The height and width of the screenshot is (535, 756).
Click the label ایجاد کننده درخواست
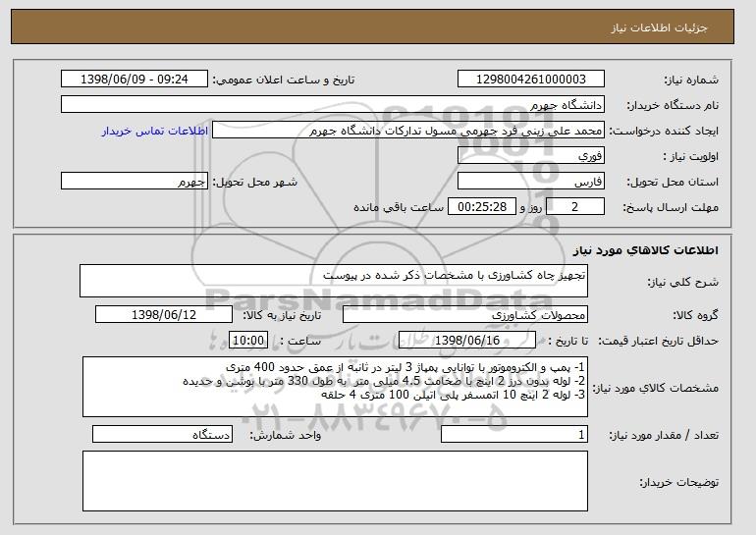664,131
